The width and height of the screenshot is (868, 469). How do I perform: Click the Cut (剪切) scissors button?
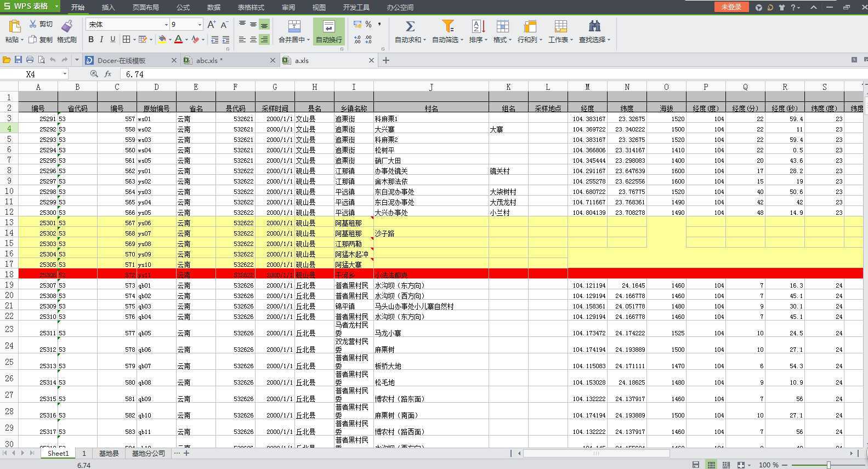tap(41, 24)
